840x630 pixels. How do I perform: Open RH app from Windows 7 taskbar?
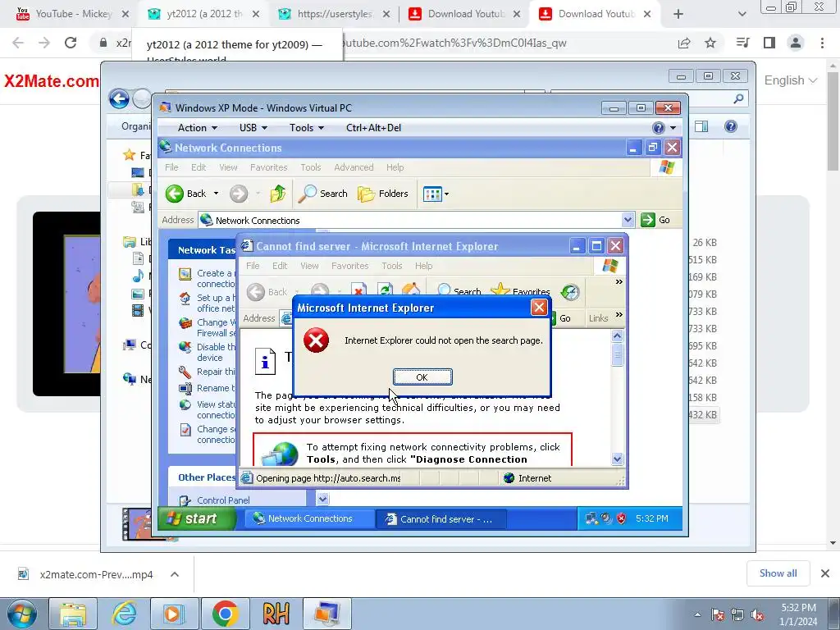coord(276,614)
